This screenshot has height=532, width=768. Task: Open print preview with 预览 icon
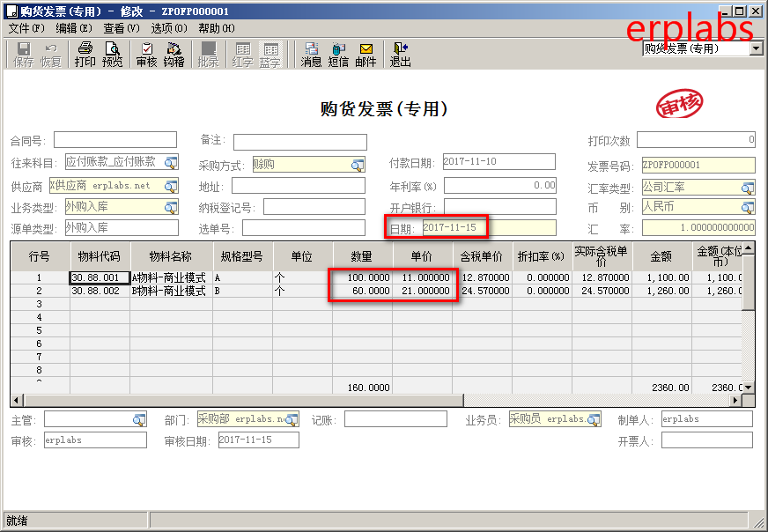coord(112,54)
